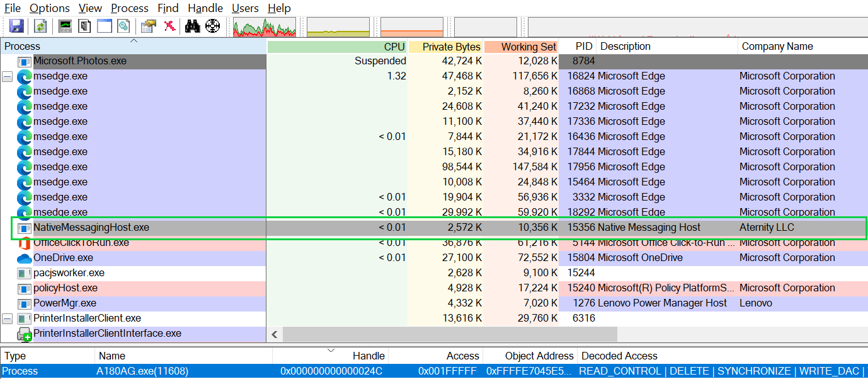This screenshot has height=379, width=868.
Task: Sort by the Description column header
Action: pos(667,47)
